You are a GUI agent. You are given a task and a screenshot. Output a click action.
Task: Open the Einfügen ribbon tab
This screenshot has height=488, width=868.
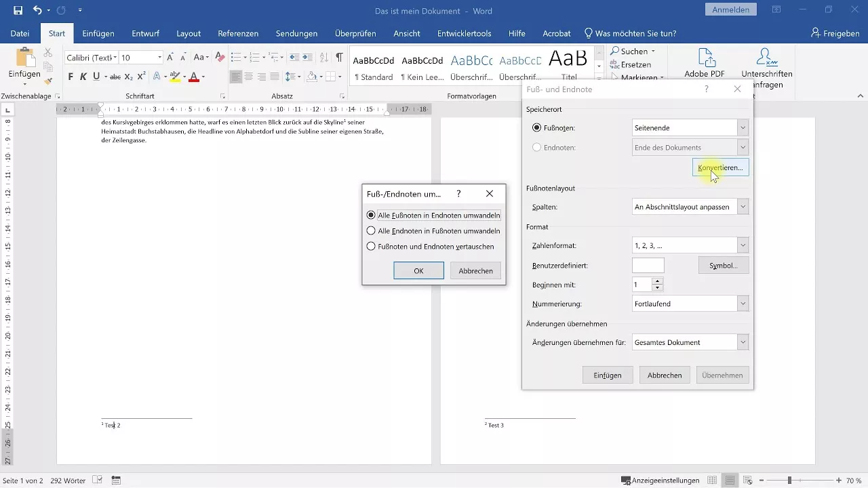pyautogui.click(x=98, y=33)
